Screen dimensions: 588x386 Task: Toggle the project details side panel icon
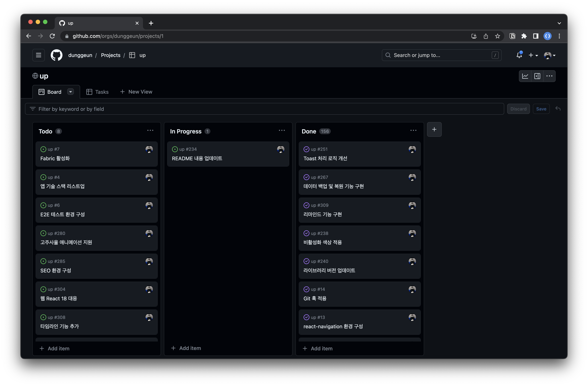coord(537,76)
